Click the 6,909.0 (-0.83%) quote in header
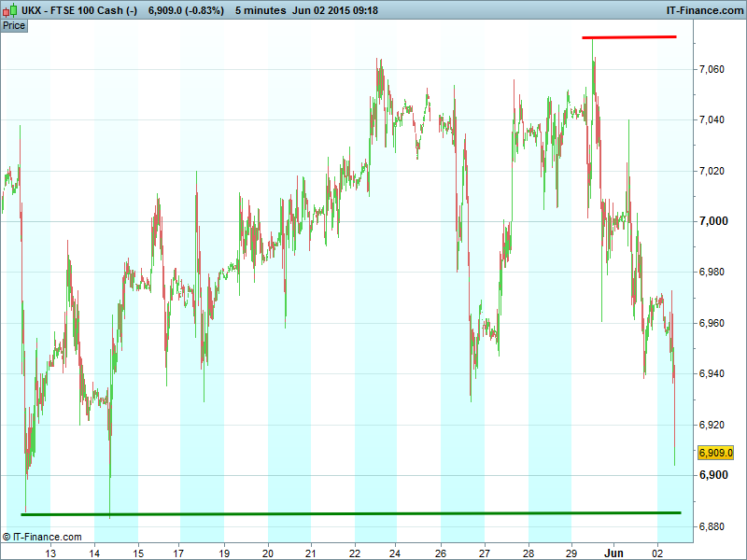This screenshot has height=560, width=747. click(186, 10)
